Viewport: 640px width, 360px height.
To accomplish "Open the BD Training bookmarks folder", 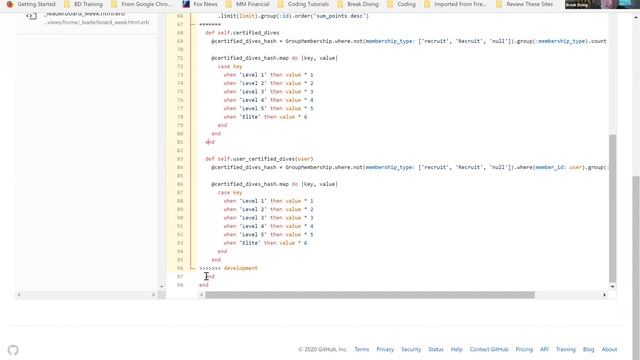I will tap(83, 4).
